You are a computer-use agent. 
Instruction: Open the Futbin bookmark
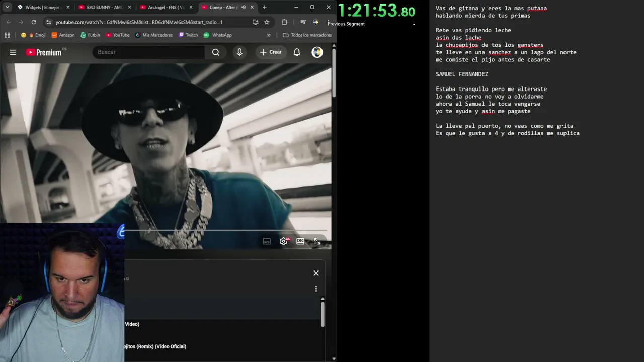pos(90,35)
